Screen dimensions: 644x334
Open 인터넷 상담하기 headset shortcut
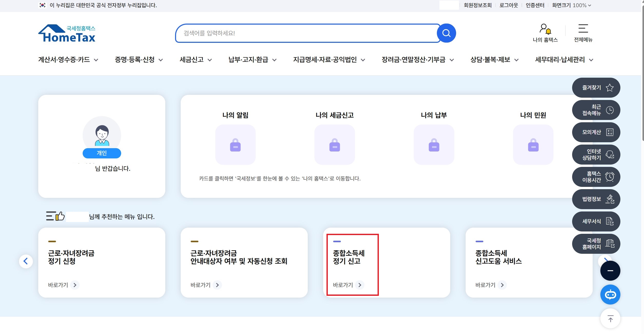[596, 155]
